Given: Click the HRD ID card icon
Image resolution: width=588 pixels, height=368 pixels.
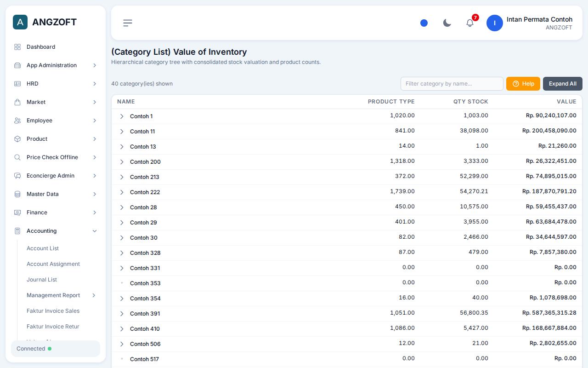Looking at the screenshot, I should pyautogui.click(x=17, y=84).
